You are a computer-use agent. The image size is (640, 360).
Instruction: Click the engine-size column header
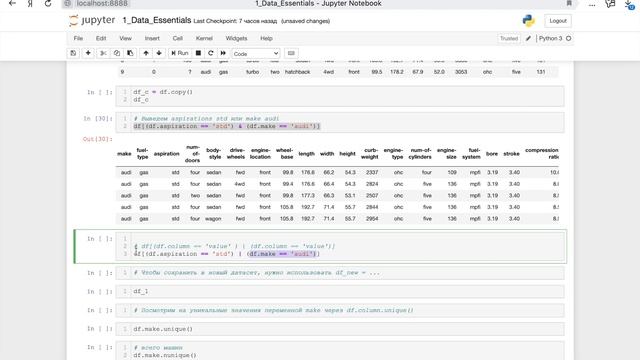click(447, 154)
